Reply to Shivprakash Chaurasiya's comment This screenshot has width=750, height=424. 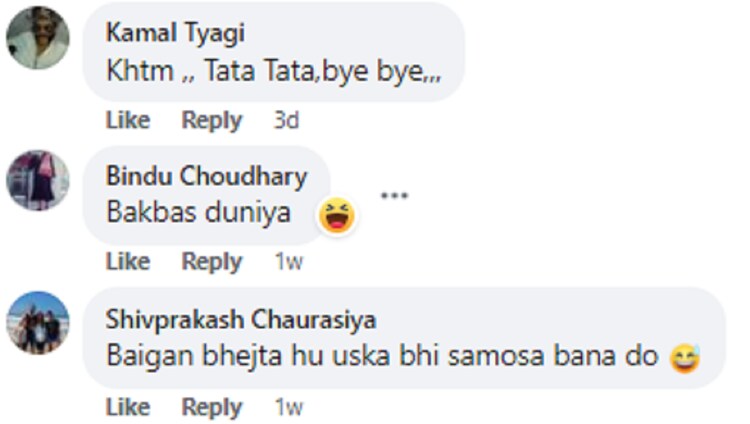coord(211,408)
